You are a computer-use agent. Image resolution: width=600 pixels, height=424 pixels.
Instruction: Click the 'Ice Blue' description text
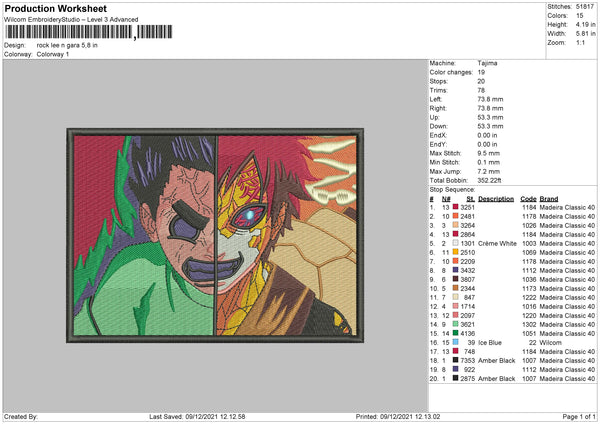(490, 342)
